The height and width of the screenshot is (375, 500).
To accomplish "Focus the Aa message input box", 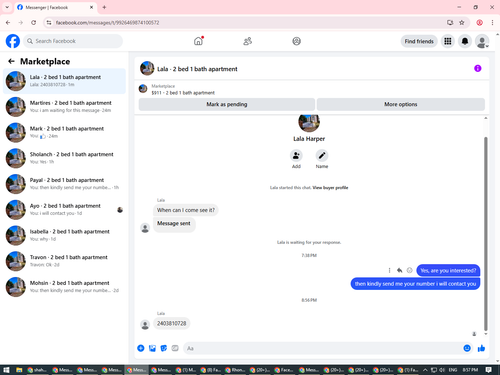I will [322, 348].
